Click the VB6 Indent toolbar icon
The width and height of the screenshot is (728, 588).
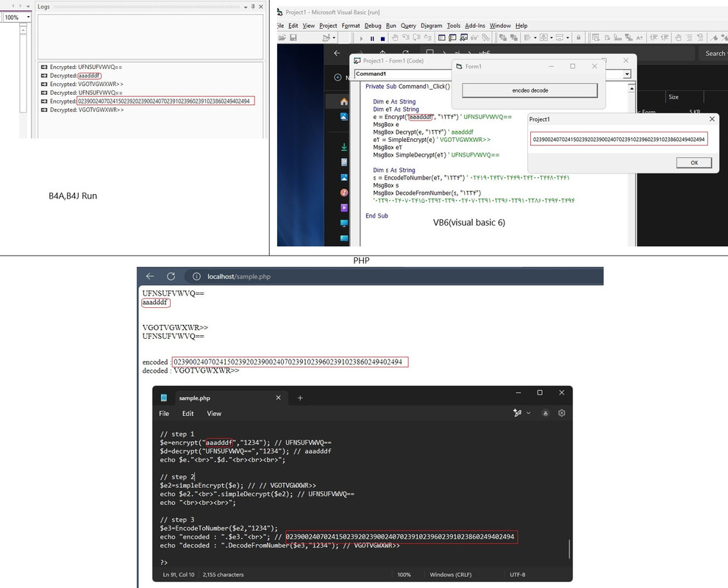[653, 37]
